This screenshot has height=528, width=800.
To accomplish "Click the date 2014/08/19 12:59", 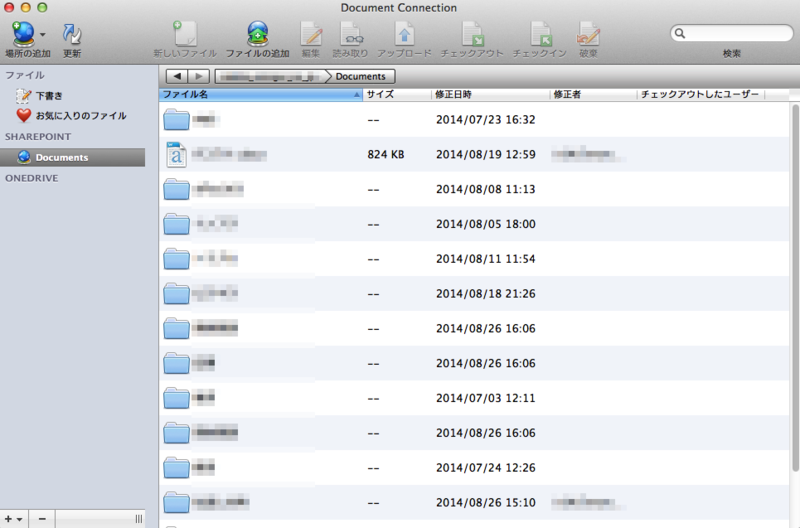I will (x=486, y=155).
